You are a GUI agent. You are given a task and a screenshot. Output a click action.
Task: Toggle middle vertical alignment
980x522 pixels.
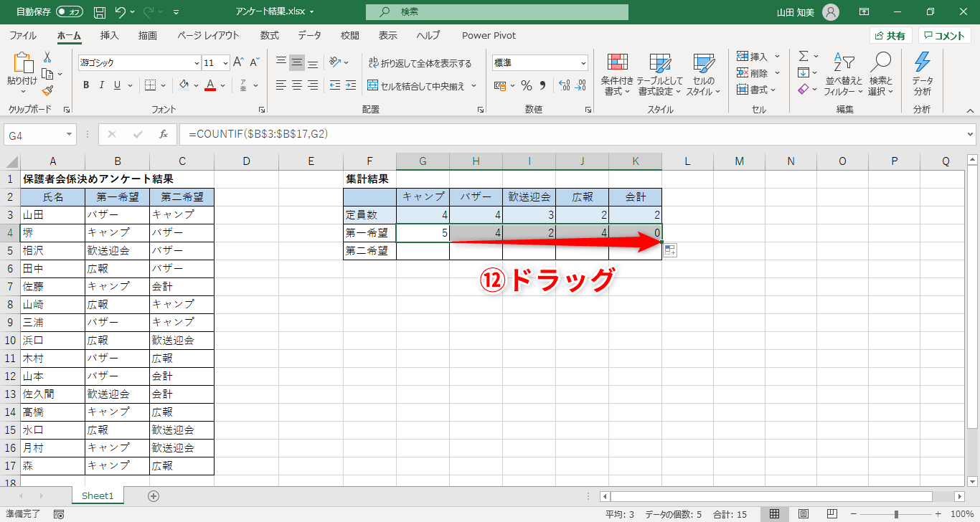click(x=297, y=62)
